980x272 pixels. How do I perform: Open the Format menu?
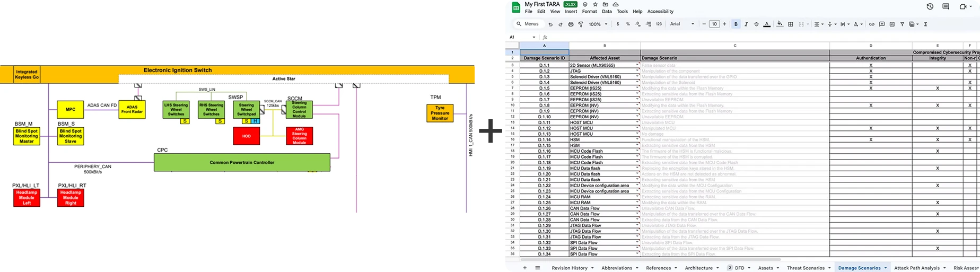[x=589, y=11]
